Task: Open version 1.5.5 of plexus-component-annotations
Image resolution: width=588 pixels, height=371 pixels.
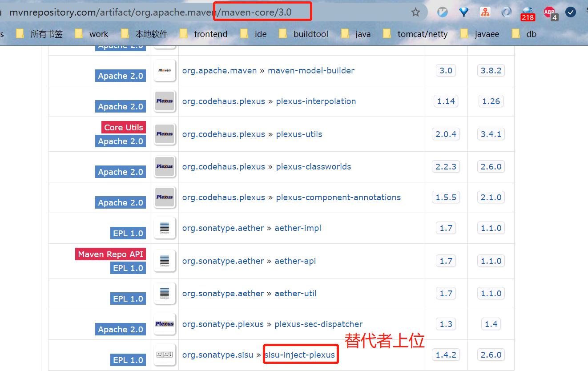Action: click(x=446, y=197)
